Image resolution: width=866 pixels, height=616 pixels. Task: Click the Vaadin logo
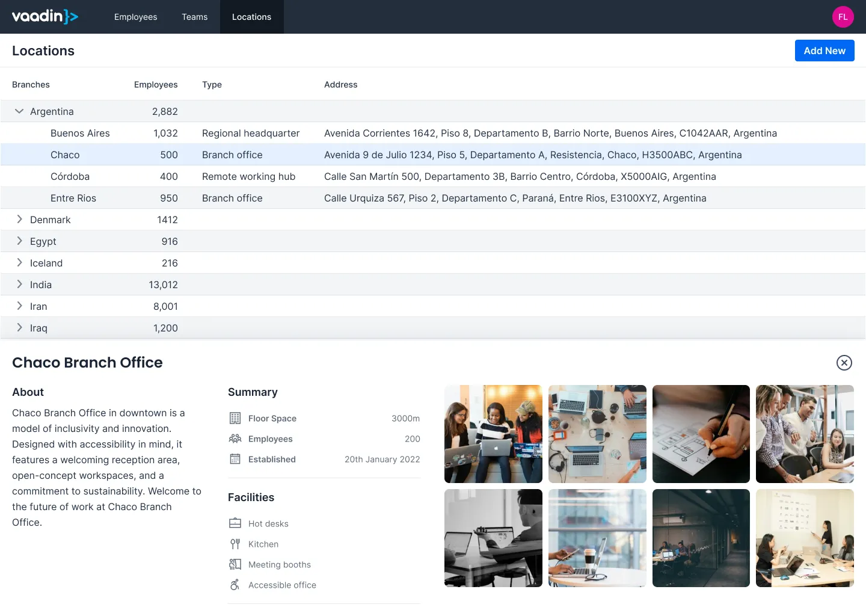tap(45, 16)
